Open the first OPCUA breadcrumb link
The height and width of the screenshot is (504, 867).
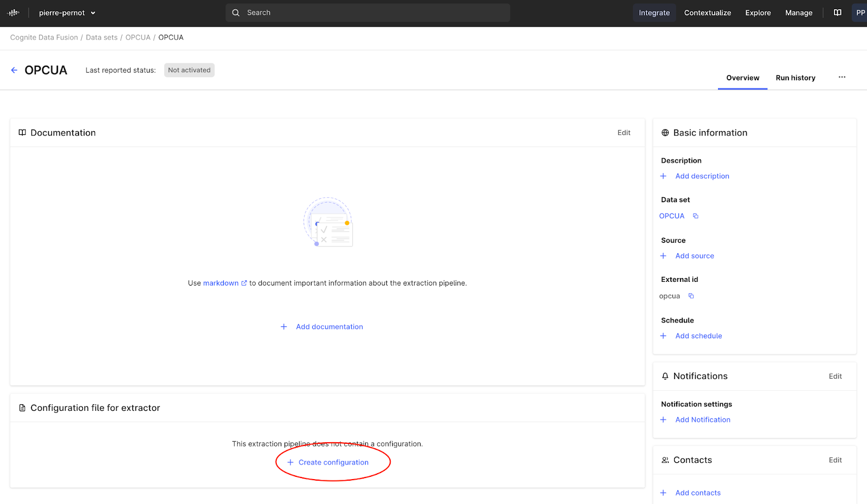tap(138, 37)
